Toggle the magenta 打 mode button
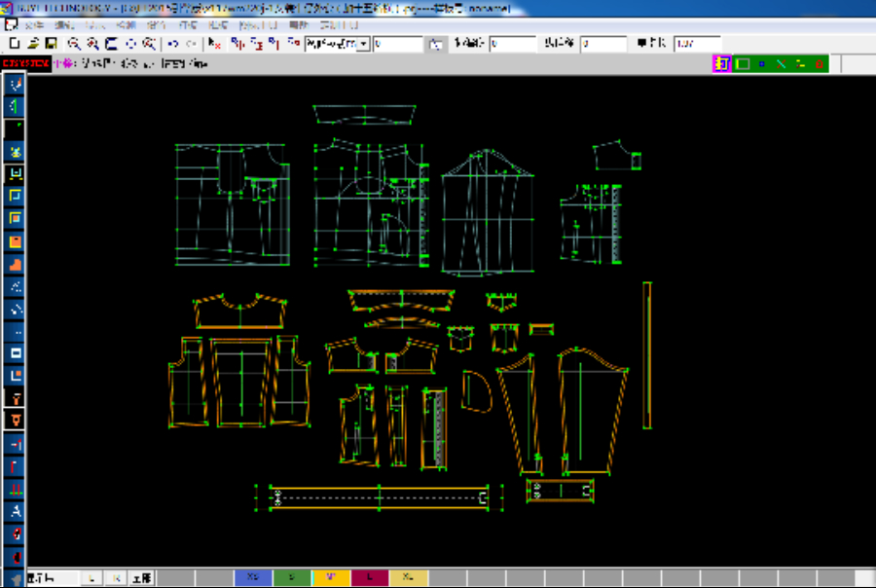Screen dimensions: 876x588 721,64
